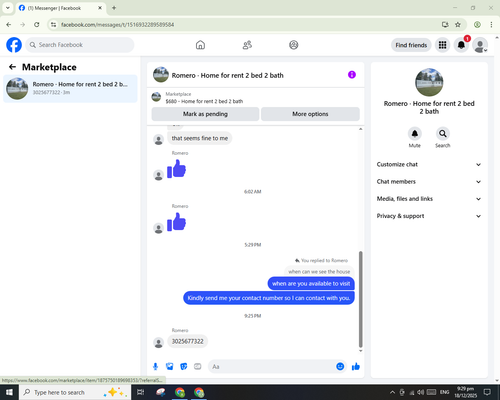The height and width of the screenshot is (400, 500).
Task: Select the Romero conversation in the list
Action: [70, 88]
